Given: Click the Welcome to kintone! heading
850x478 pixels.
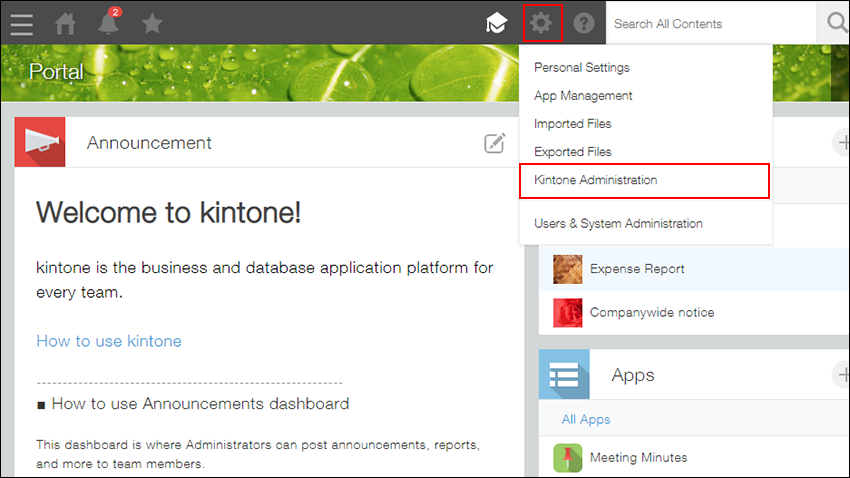Looking at the screenshot, I should pos(169,212).
